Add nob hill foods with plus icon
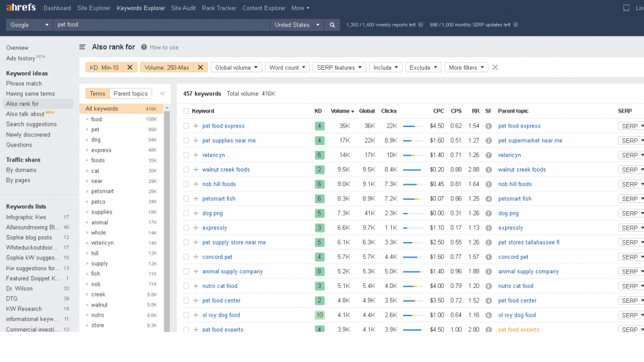Screen dimensions: 644x362 pyautogui.click(x=196, y=184)
